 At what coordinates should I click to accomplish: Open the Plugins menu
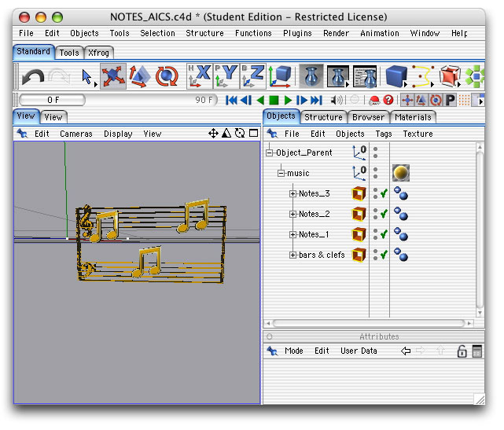[x=297, y=33]
